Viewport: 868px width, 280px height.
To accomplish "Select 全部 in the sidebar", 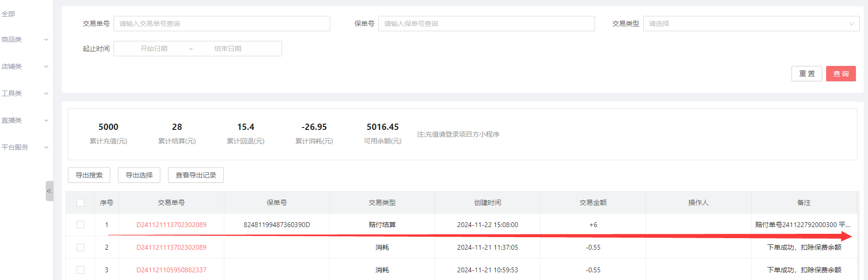I will [x=9, y=14].
